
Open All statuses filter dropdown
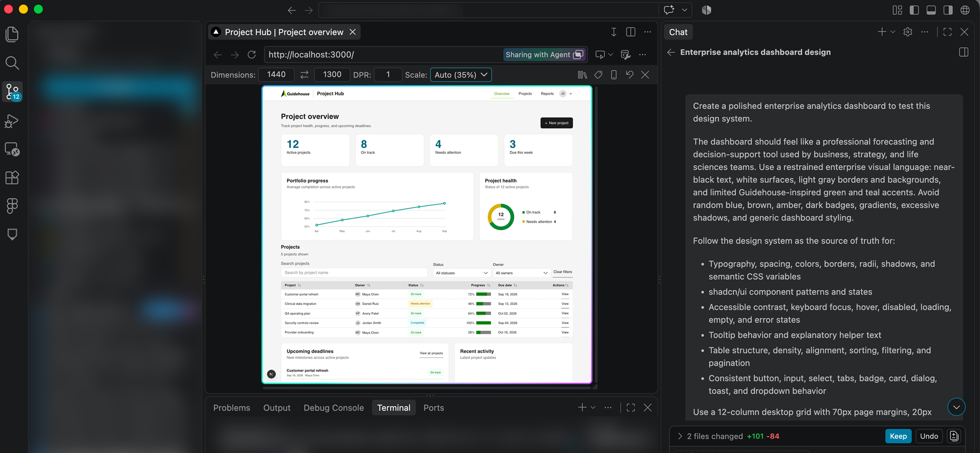tap(461, 273)
